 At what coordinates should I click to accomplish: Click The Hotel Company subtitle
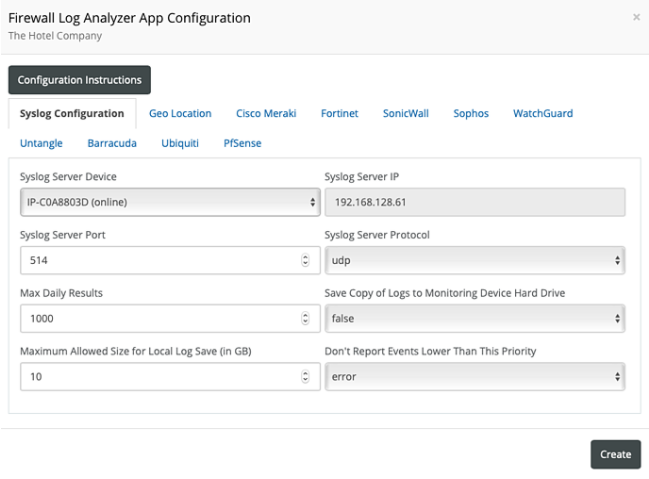tap(55, 36)
